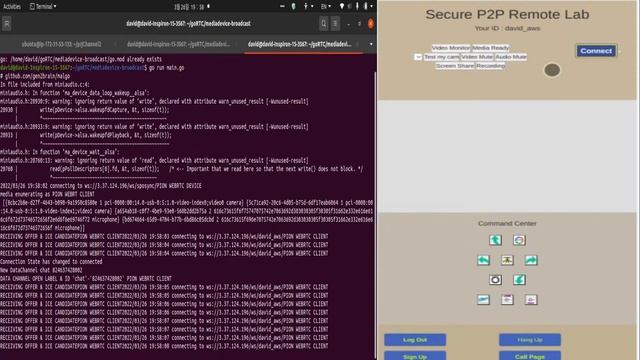Viewport: 640px width, 360px height.
Task: Click the Test my cam button
Action: 441,57
